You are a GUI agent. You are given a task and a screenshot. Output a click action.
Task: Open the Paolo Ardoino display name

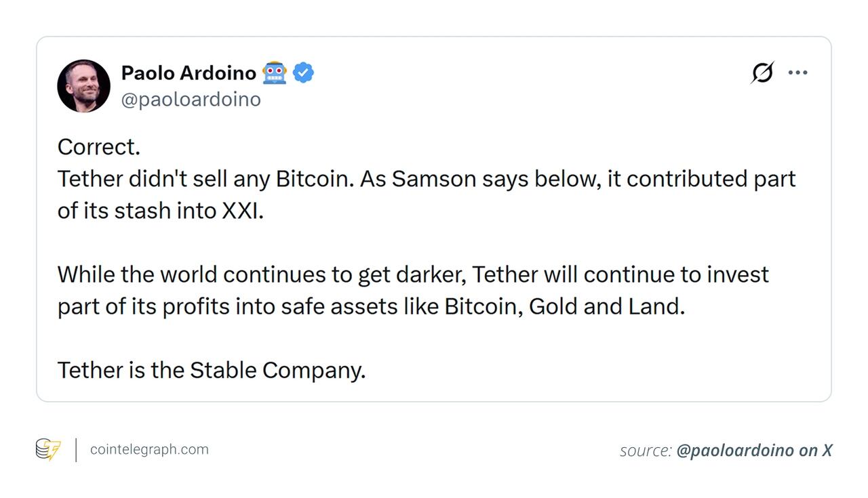coord(189,72)
